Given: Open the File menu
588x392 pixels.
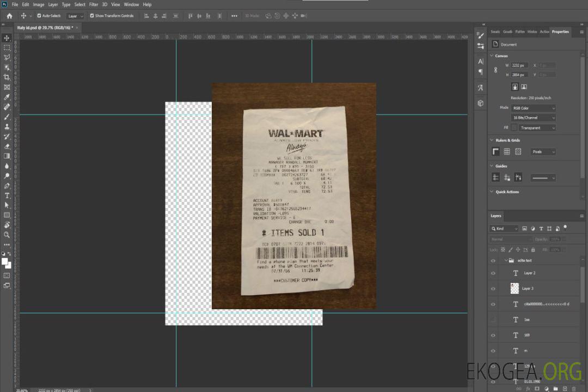Looking at the screenshot, I should tap(15, 4).
